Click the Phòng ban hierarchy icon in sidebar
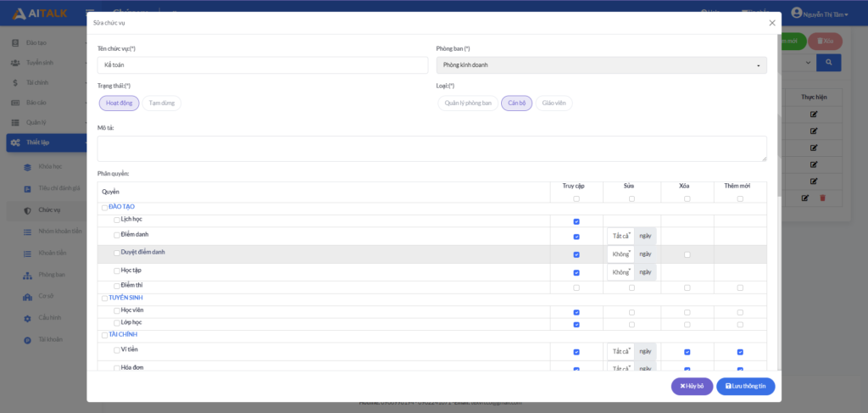868x413 pixels. point(27,275)
